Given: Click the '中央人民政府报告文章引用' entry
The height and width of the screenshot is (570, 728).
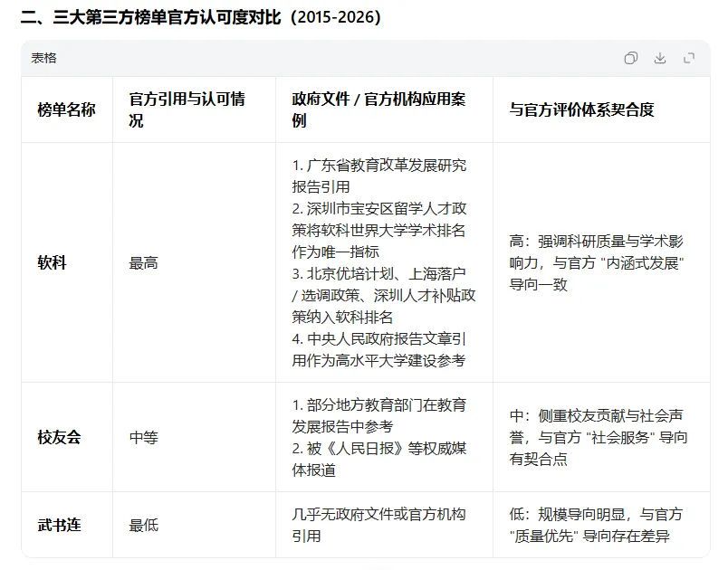Looking at the screenshot, I should click(x=378, y=350).
